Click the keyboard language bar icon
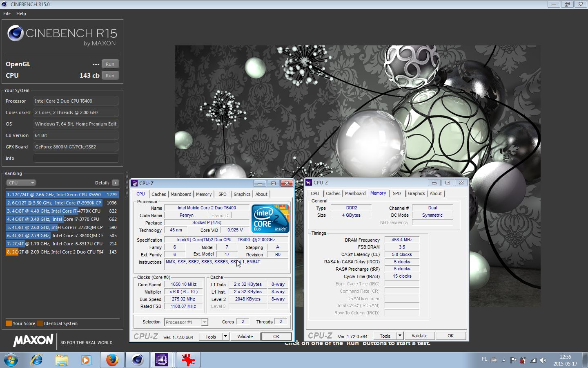The width and height of the screenshot is (588, 368). [x=494, y=360]
